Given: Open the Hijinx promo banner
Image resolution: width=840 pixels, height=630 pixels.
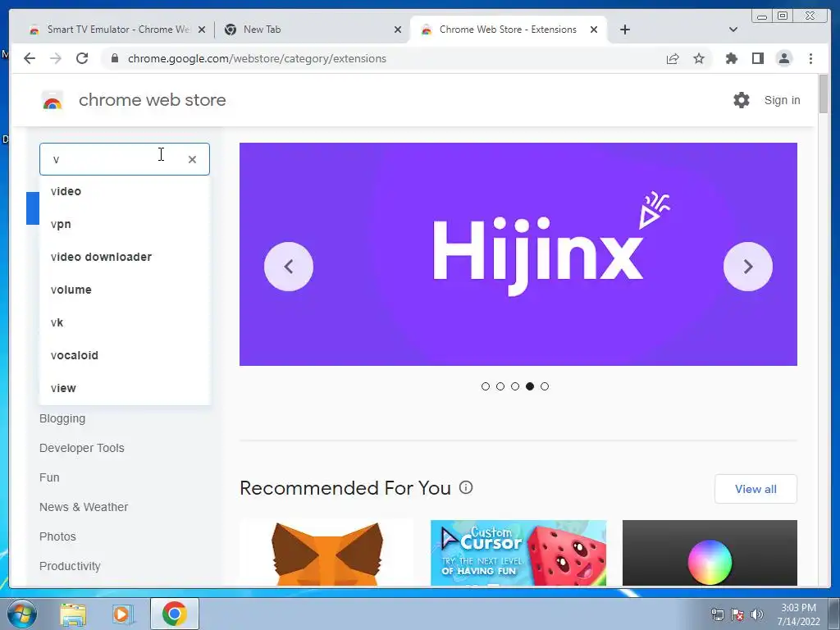Looking at the screenshot, I should (x=518, y=254).
